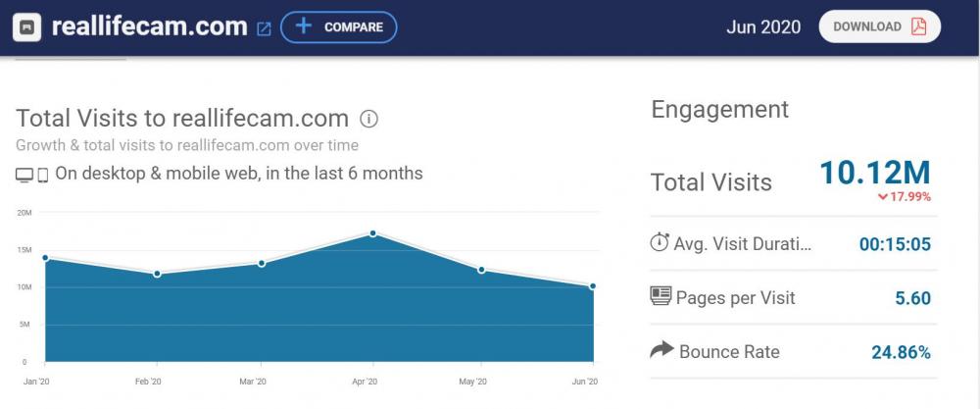Click the mobile device icon
Screen dimensions: 980x409
43,175
